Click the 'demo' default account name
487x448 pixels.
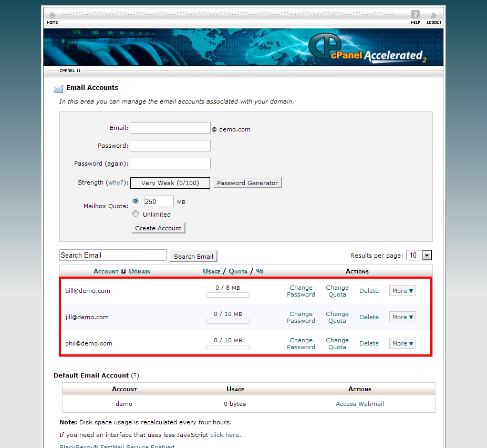[x=124, y=403]
